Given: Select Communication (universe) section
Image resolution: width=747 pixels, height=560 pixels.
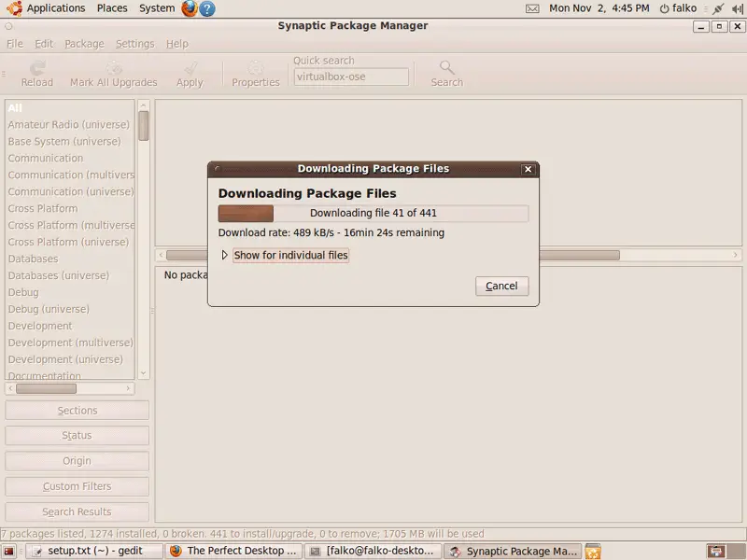Looking at the screenshot, I should point(71,191).
